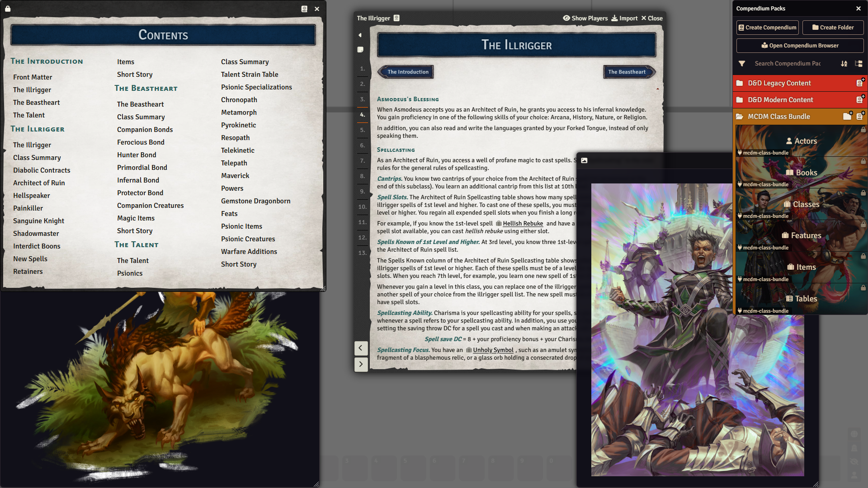
Task: Click the journal ID icon beside The Illrigger title
Action: click(x=396, y=18)
